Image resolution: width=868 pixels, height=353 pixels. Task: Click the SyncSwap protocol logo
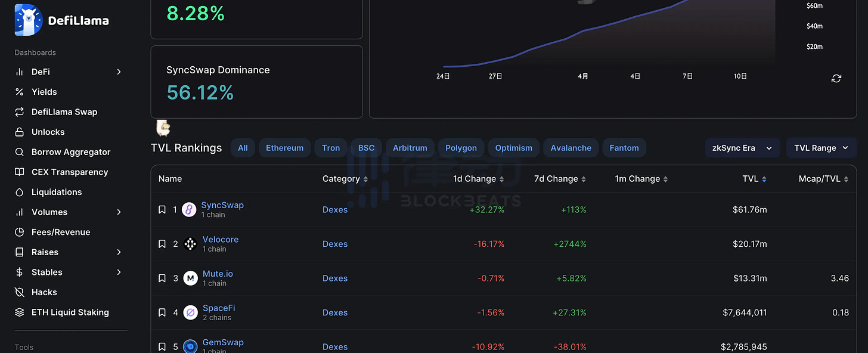click(190, 209)
